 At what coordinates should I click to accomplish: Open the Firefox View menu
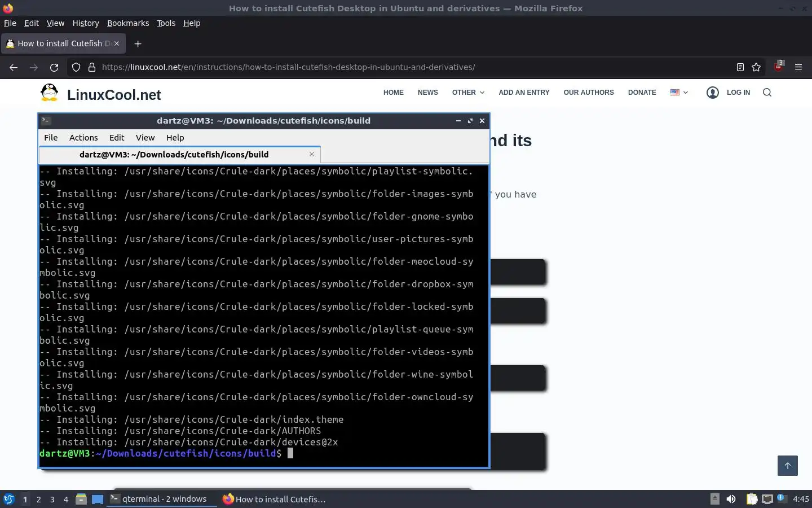55,23
